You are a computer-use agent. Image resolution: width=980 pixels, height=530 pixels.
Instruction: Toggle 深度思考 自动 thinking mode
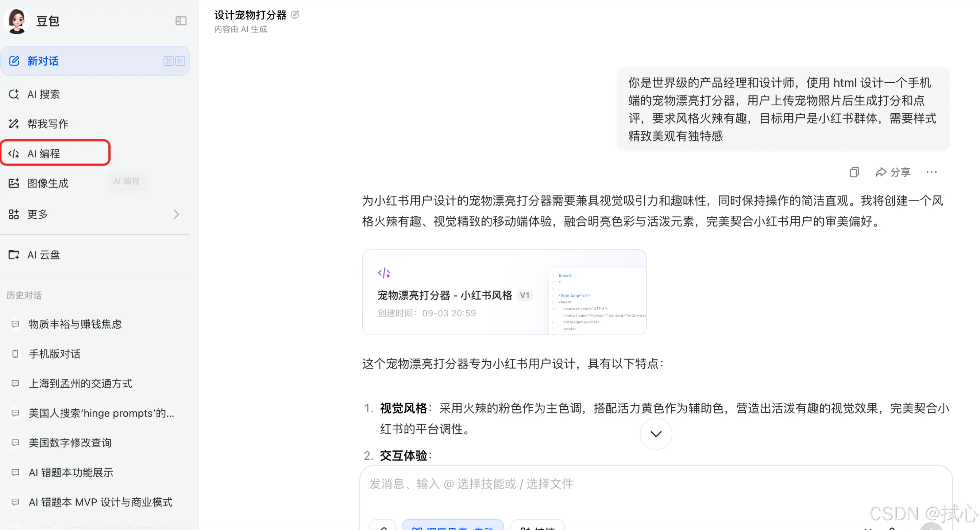[x=453, y=527]
